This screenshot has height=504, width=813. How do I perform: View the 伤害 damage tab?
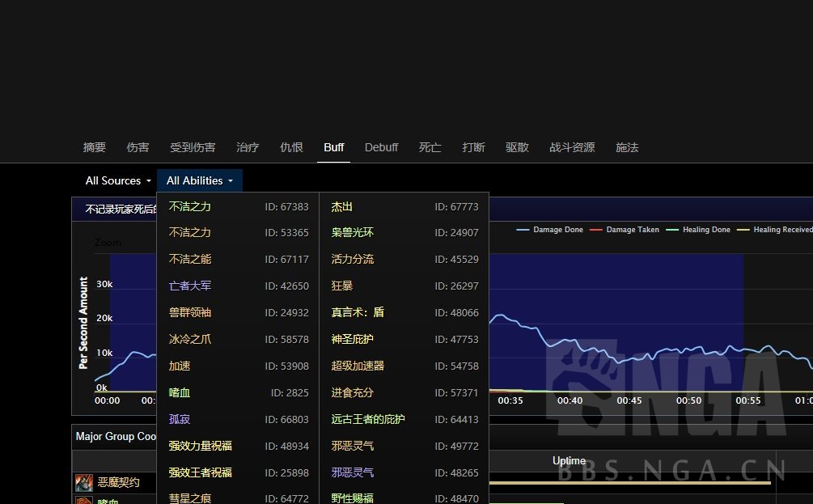[x=138, y=147]
